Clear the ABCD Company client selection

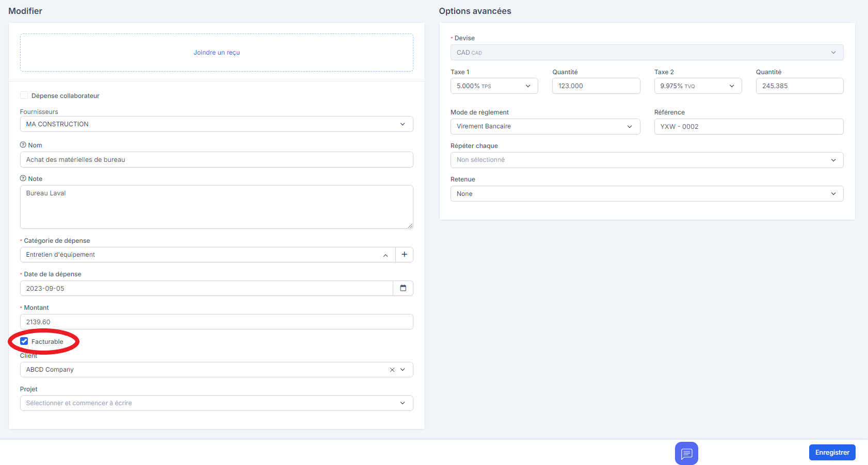(392, 370)
